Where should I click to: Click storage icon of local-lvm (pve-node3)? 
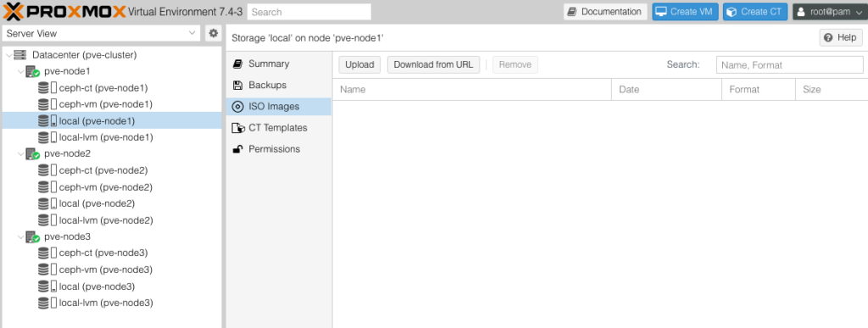[x=47, y=303]
